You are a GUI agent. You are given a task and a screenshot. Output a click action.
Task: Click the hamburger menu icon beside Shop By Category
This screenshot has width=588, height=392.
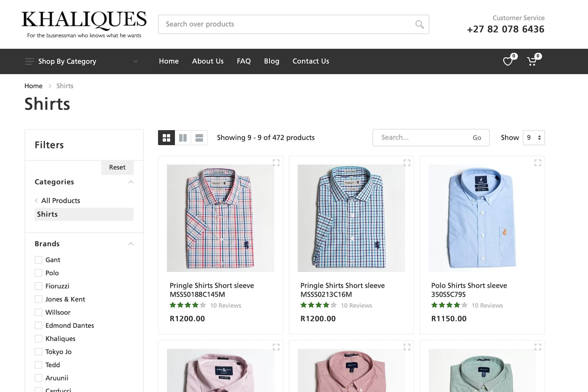click(29, 61)
